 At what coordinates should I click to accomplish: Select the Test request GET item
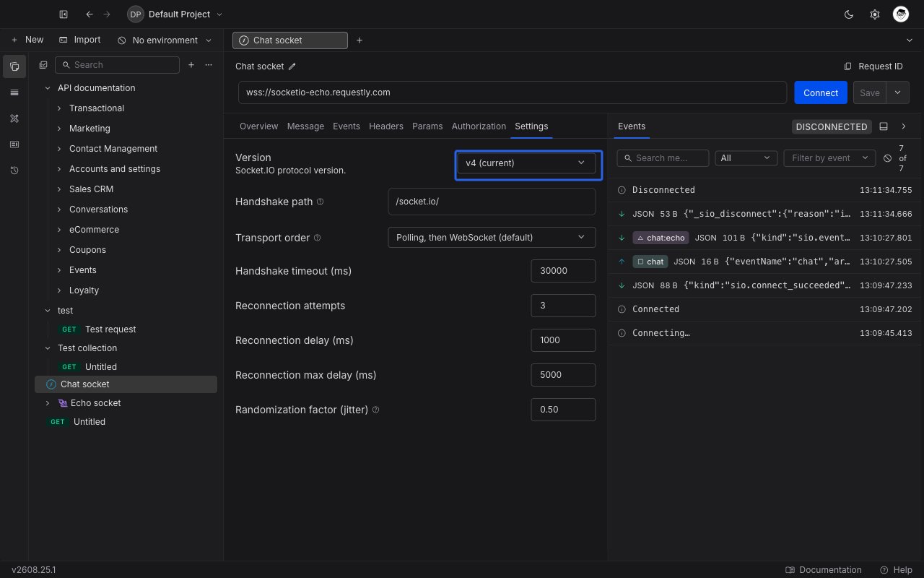pyautogui.click(x=126, y=329)
